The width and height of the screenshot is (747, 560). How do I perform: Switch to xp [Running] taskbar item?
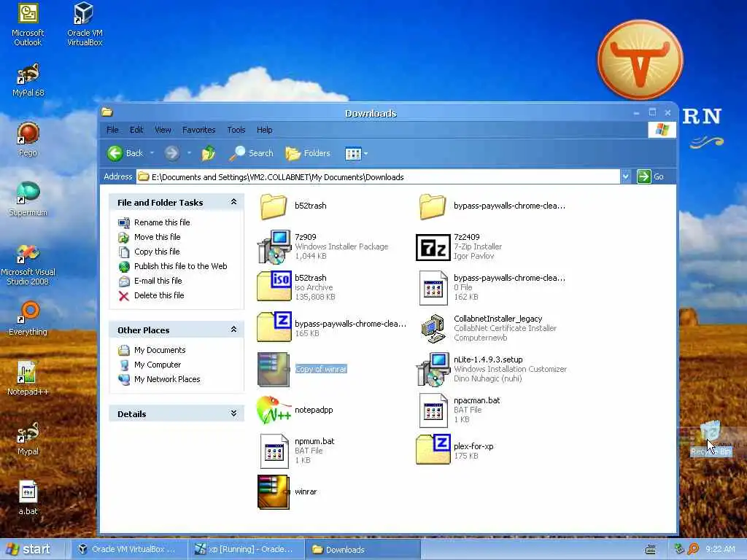click(x=245, y=549)
